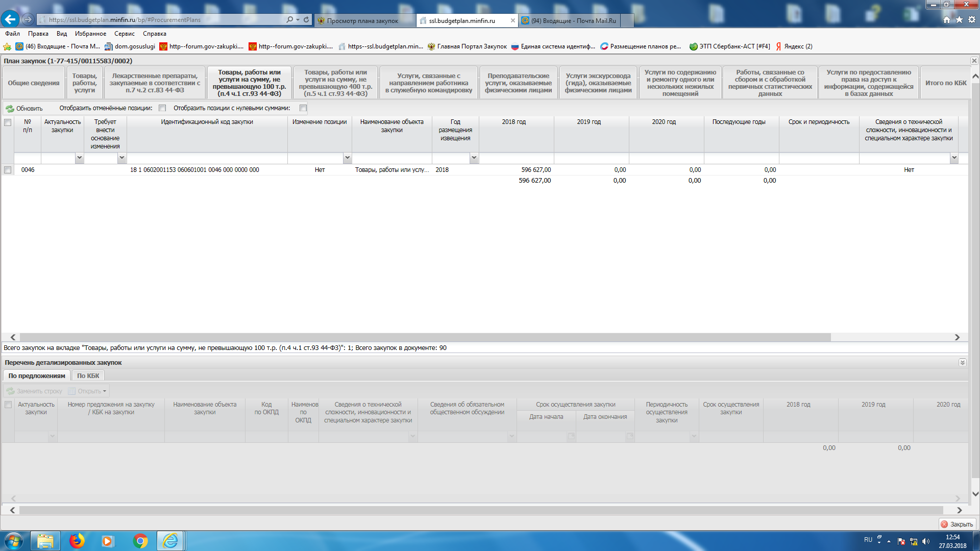Open Актуальность закупки filter dropdown
This screenshot has width=980, height=551.
[79, 158]
